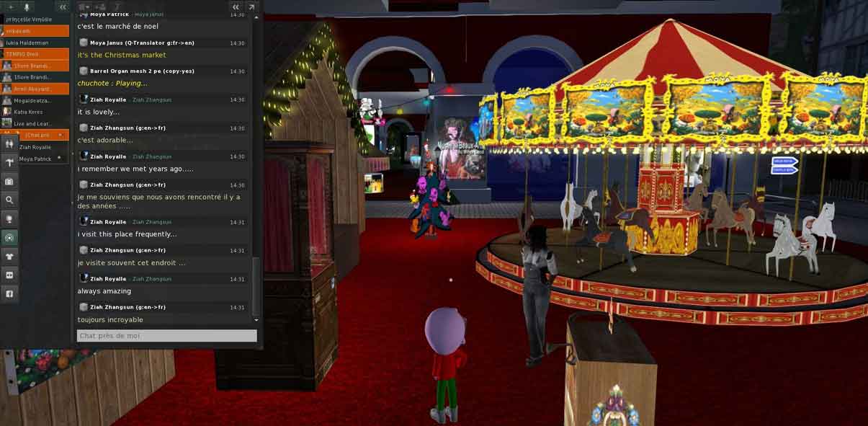Toggle the microphone voice button

(27, 6)
